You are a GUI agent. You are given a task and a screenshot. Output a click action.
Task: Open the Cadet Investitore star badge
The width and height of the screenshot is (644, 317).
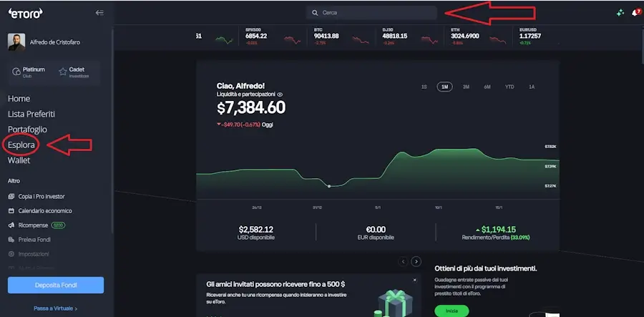pyautogui.click(x=74, y=72)
